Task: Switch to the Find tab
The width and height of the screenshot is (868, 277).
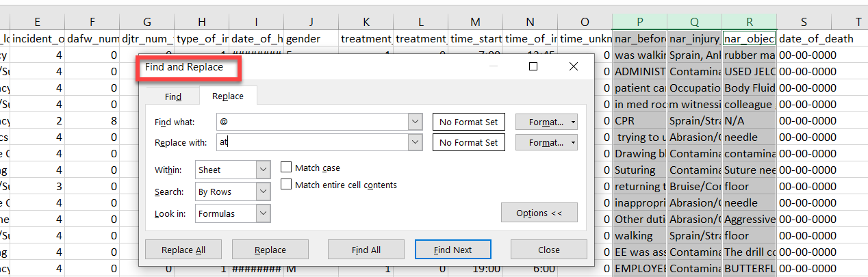Action: [x=173, y=96]
